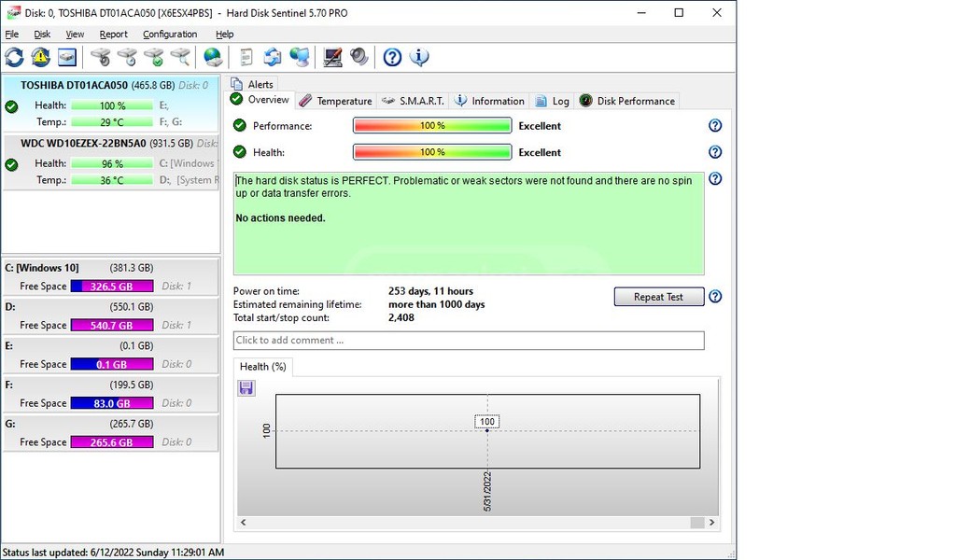The image size is (956, 560).
Task: Click the blue question mark help toolbar icon
Action: pos(392,57)
